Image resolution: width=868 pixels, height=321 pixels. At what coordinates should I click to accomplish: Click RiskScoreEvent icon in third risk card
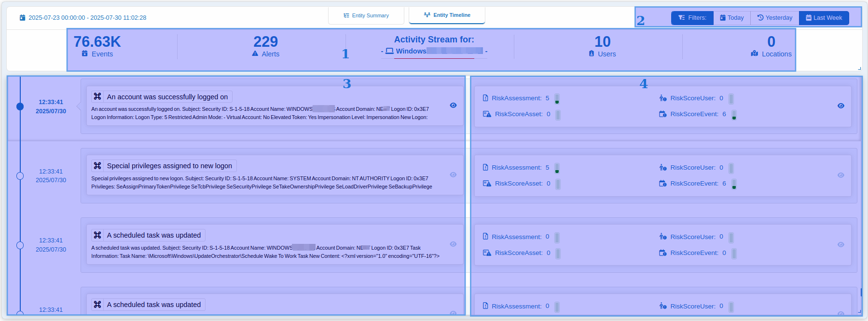tap(663, 253)
